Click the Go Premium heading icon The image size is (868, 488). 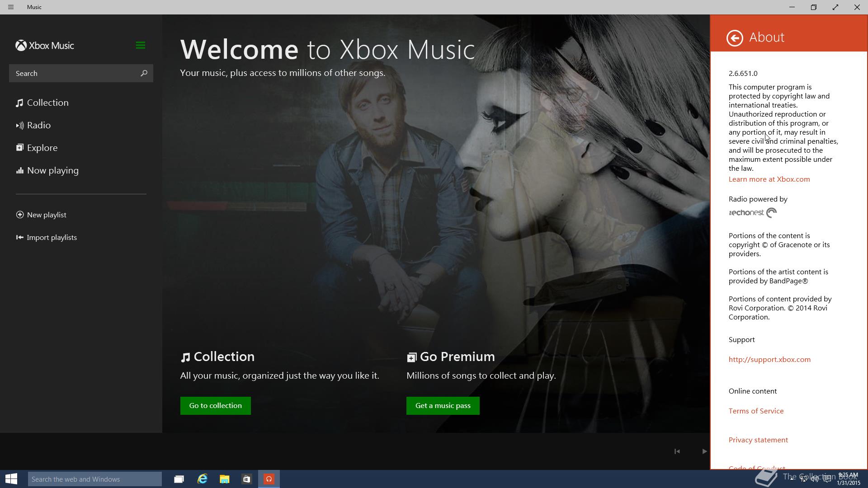411,357
